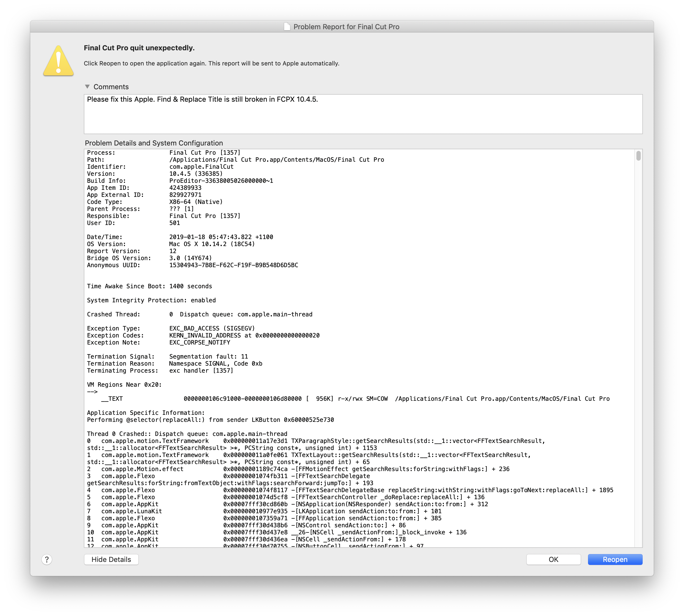The width and height of the screenshot is (684, 616).
Task: Click inside the Comments text field
Action: 363,114
